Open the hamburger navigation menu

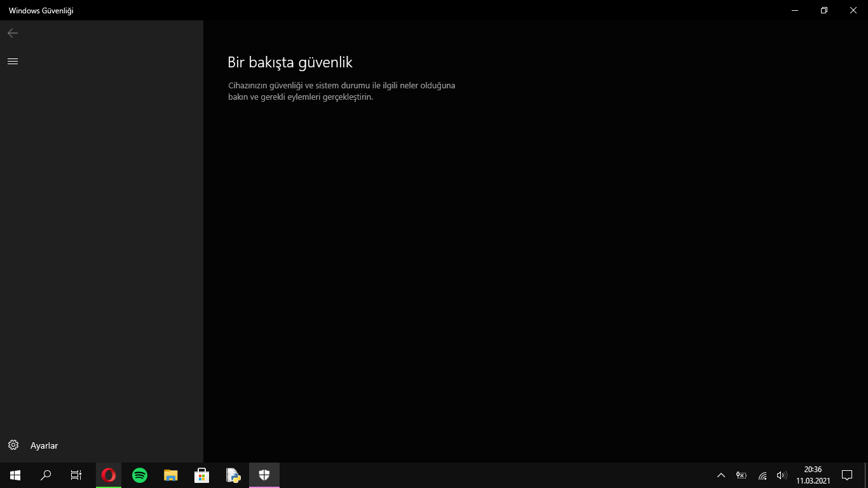(x=13, y=61)
